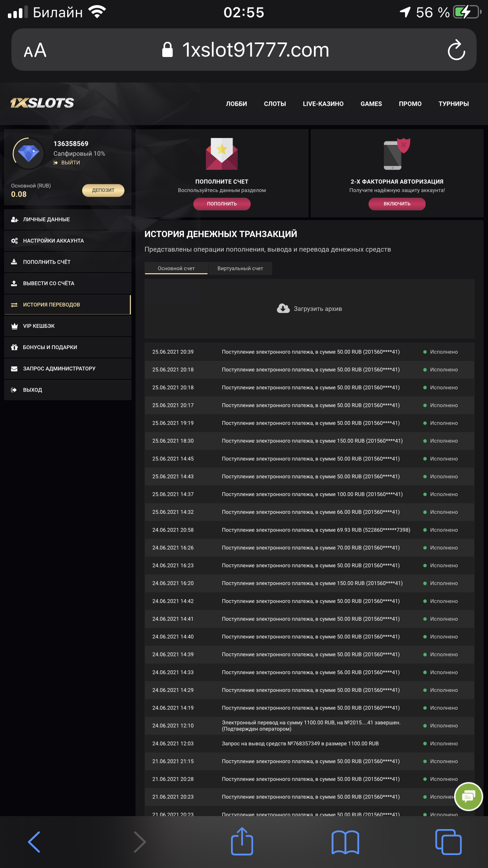Open ИСТОРИЯ ПЕРЕВОДОВ sidebar item
This screenshot has width=488, height=868.
click(x=68, y=305)
